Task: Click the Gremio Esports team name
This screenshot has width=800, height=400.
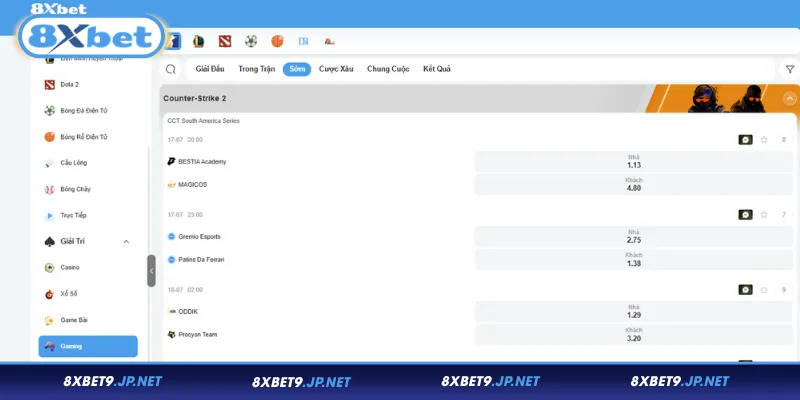Action: coord(199,237)
